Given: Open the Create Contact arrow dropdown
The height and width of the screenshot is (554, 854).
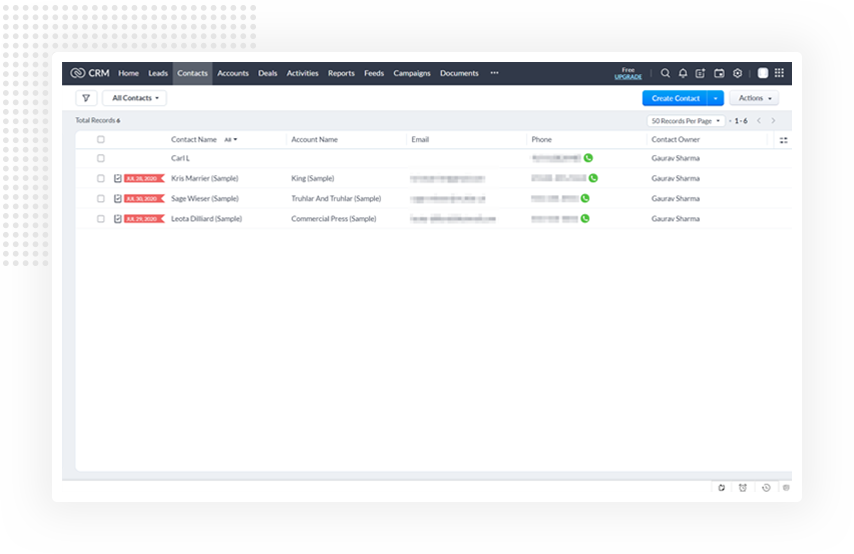Looking at the screenshot, I should pyautogui.click(x=716, y=98).
